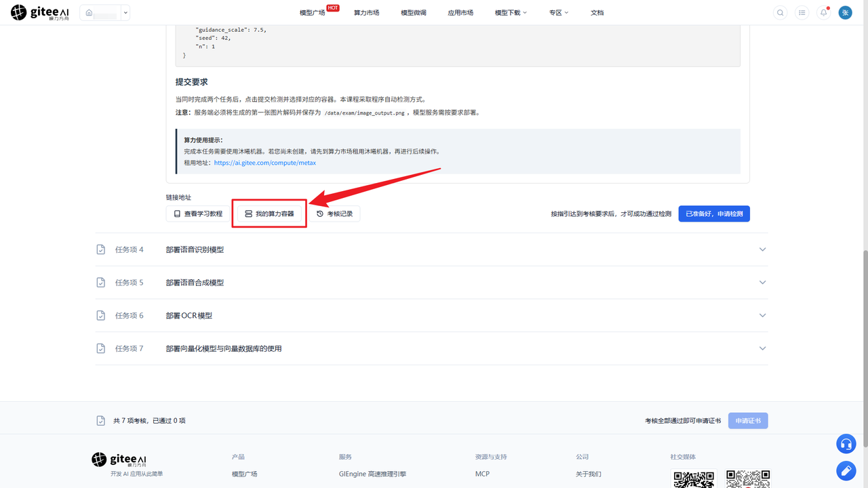Viewport: 868px width, 488px height.
Task: Click the page vertical scrollbar
Action: point(864,348)
